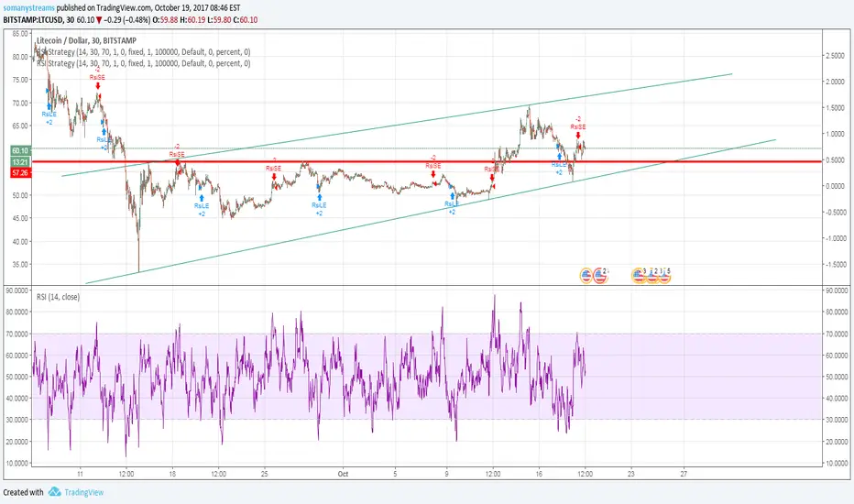Follow the TradingView link in the footer
854x504 pixels.
point(84,492)
